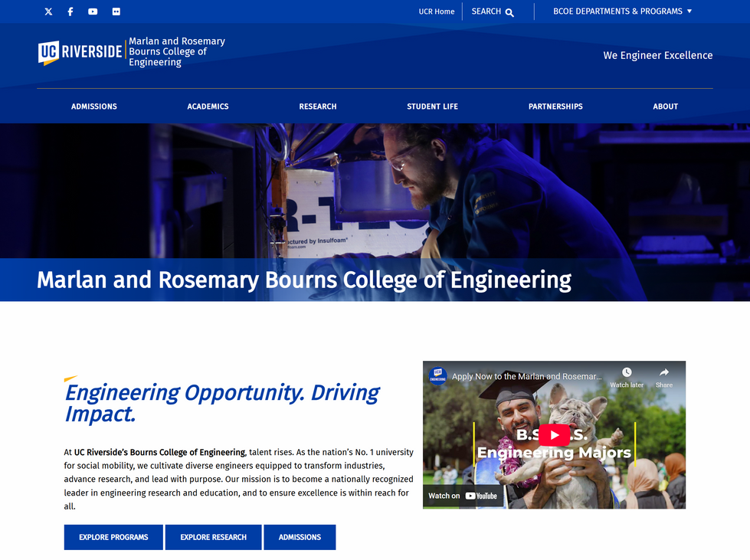Open the Partnerships menu

tap(555, 106)
